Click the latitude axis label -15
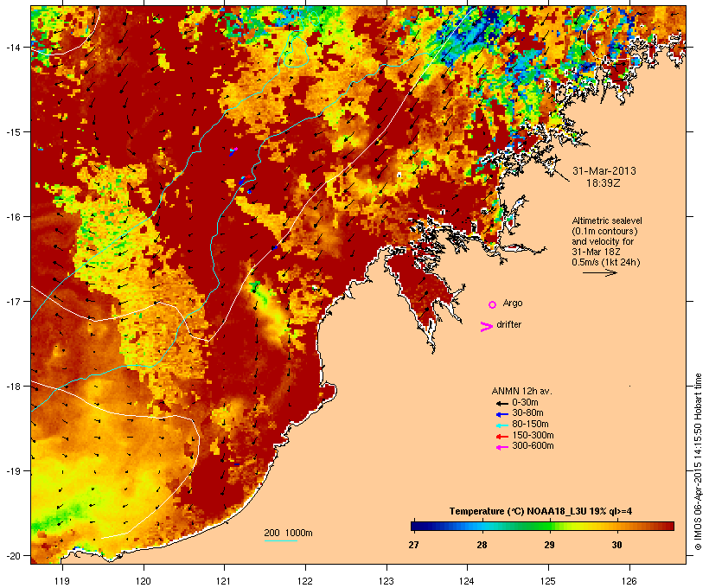The image size is (709, 588). (13, 132)
